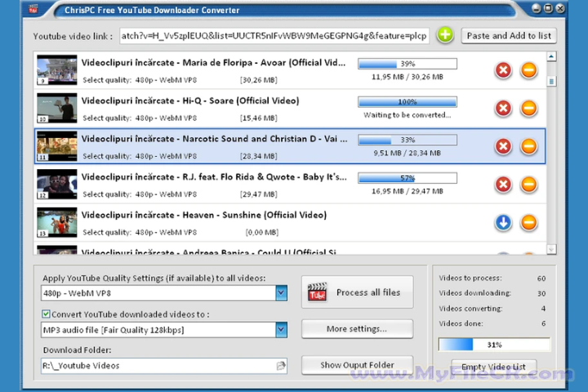
Task: Cancel the Hi-Q Soare download
Action: tap(503, 109)
